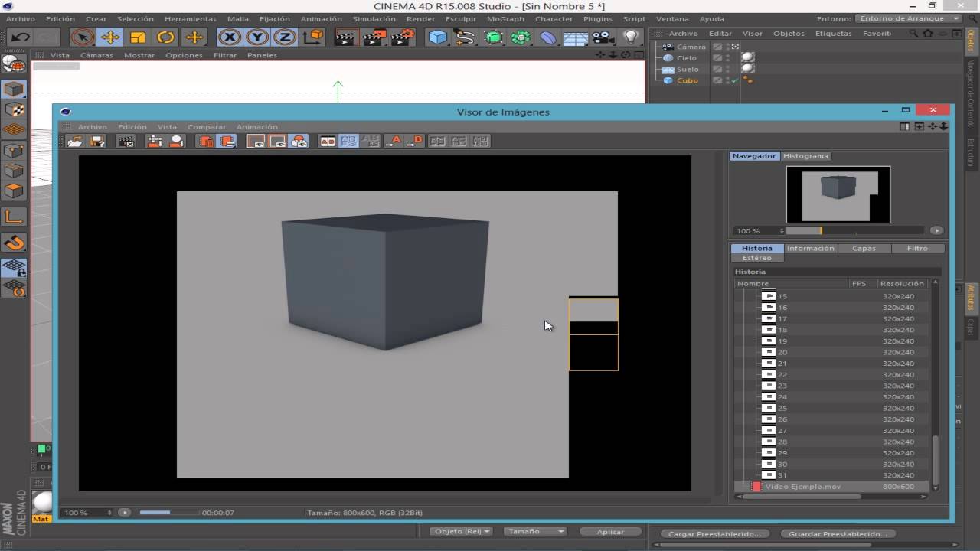Image resolution: width=980 pixels, height=551 pixels.
Task: Click the floor environment icon
Action: (x=576, y=37)
